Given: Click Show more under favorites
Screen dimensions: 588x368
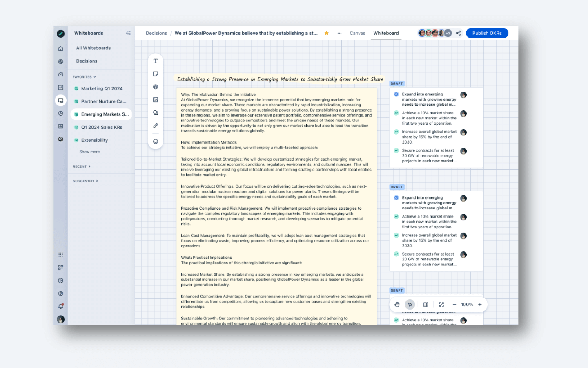Looking at the screenshot, I should coord(89,152).
